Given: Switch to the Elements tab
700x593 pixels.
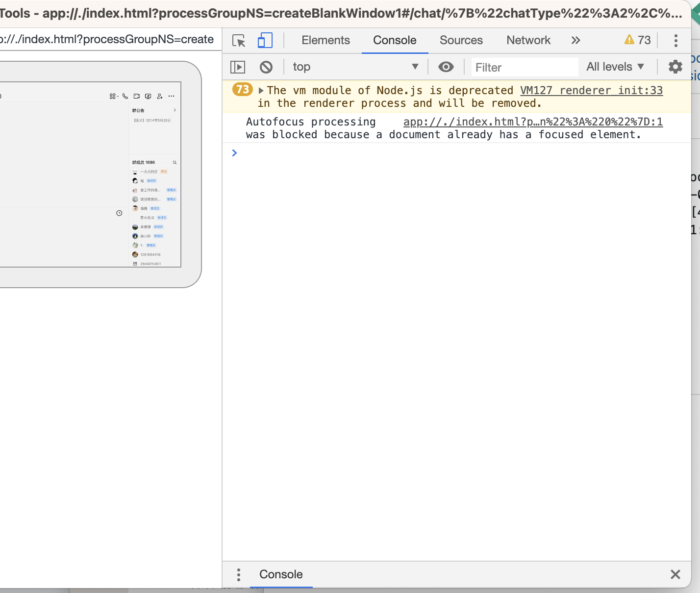Looking at the screenshot, I should tap(325, 41).
